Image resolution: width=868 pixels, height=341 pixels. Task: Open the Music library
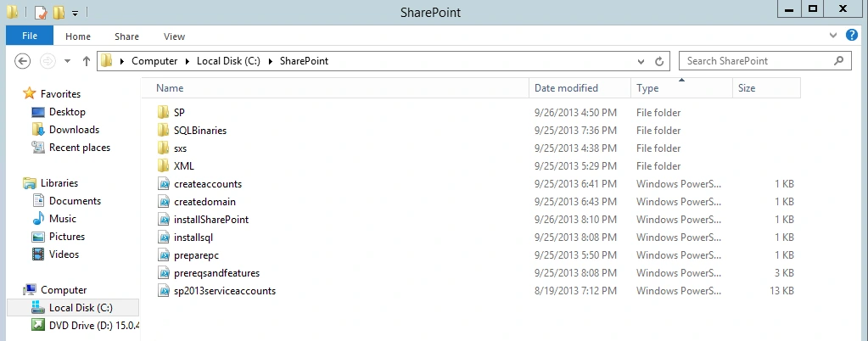tap(63, 219)
